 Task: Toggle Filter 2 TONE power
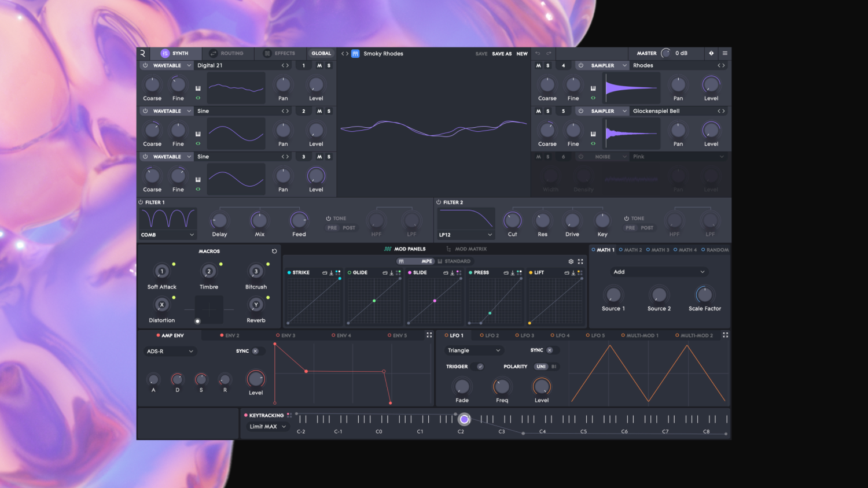pyautogui.click(x=626, y=219)
